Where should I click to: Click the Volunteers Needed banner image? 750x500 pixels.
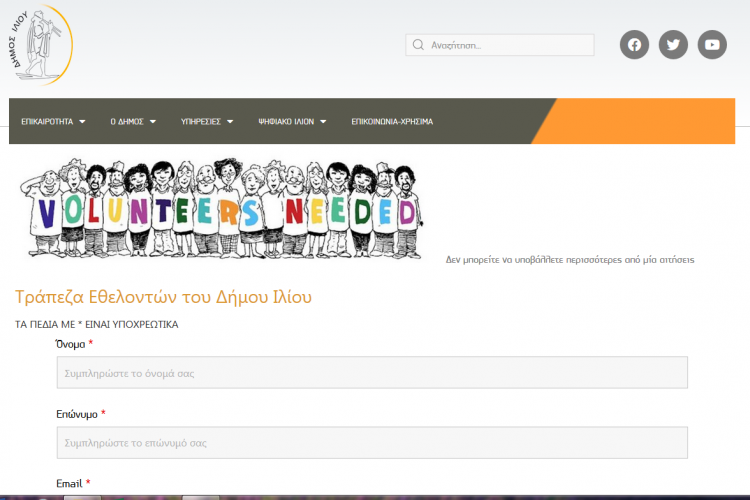(222, 209)
